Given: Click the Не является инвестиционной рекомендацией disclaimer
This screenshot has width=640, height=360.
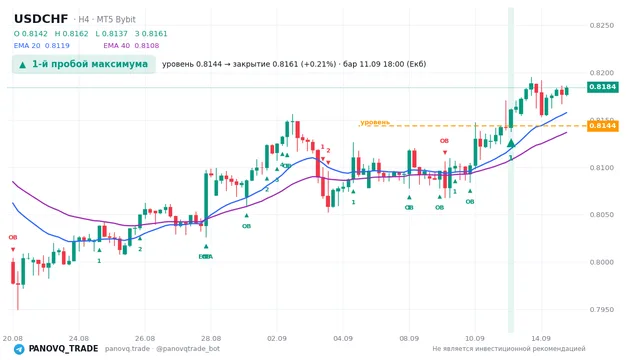Looking at the screenshot, I should 509,349.
